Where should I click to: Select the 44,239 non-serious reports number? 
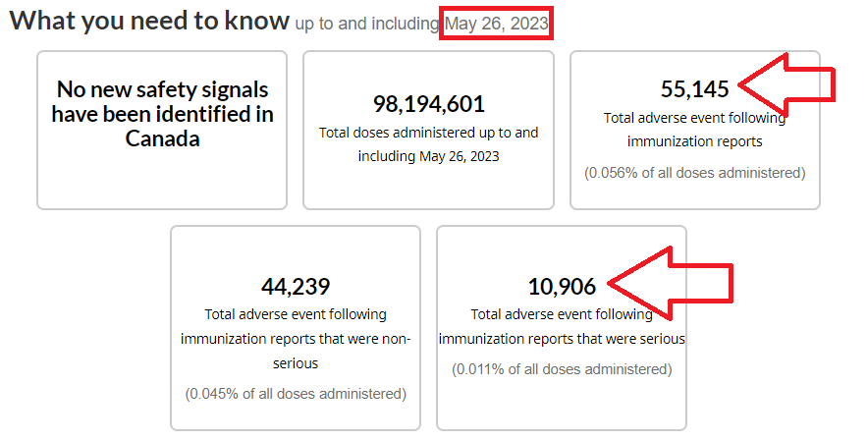click(x=296, y=287)
